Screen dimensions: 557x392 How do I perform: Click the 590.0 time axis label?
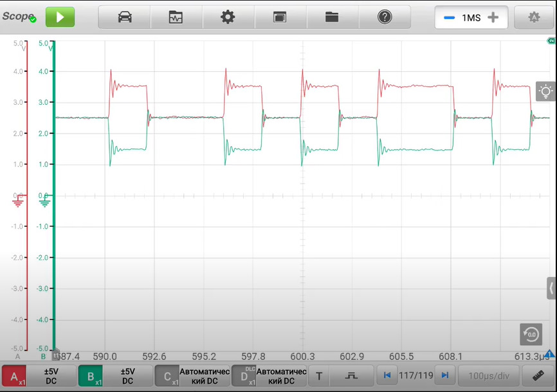pyautogui.click(x=105, y=356)
